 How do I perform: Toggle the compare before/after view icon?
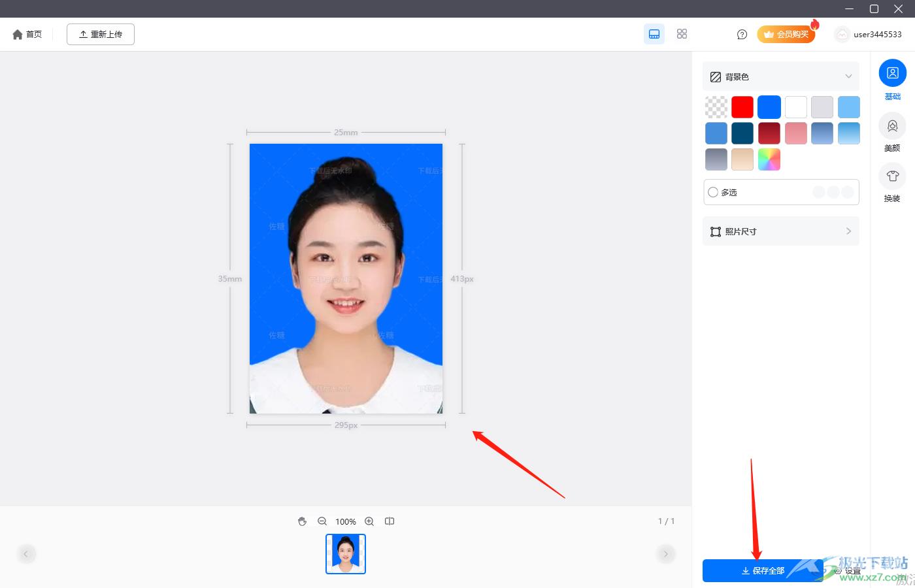390,521
